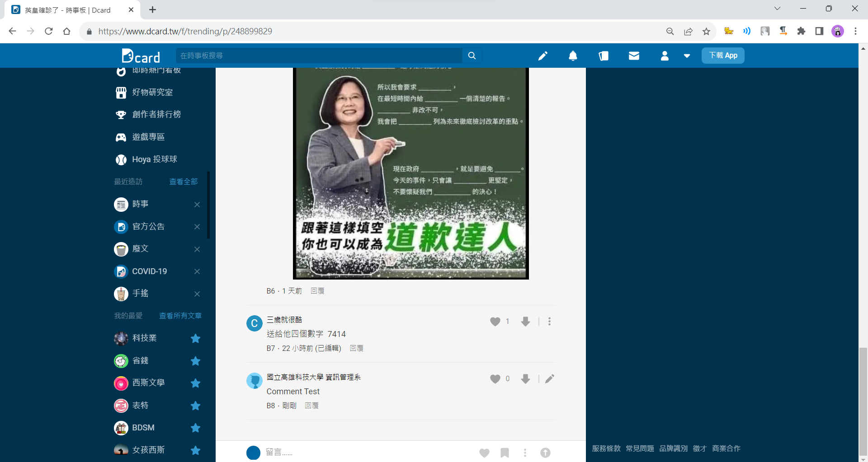Remove 廢文 from recent visits
868x462 pixels.
coord(197,249)
